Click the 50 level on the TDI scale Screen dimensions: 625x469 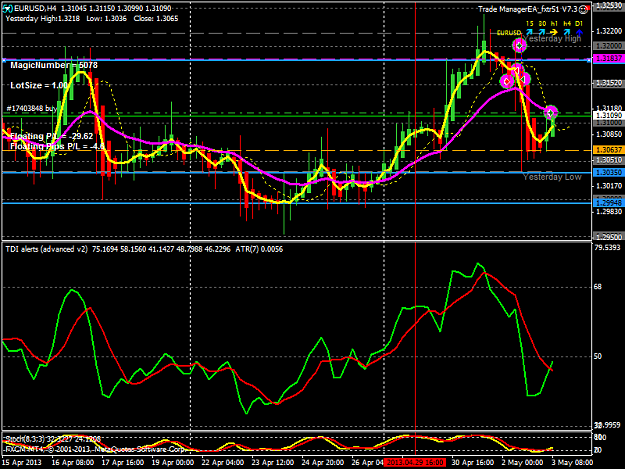(x=597, y=356)
